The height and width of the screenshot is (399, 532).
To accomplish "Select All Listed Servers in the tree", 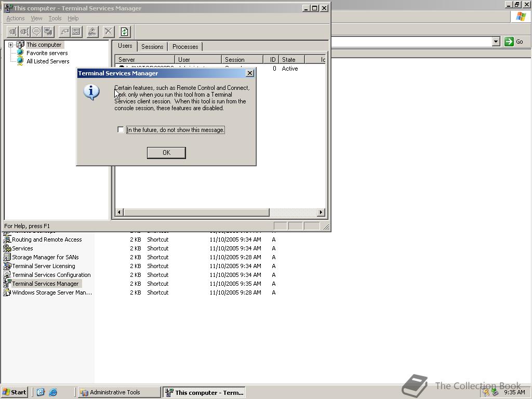I will pyautogui.click(x=48, y=61).
